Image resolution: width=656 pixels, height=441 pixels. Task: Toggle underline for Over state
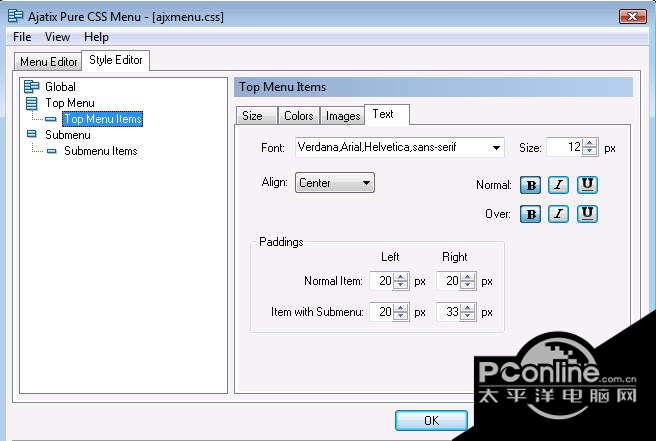tap(587, 214)
